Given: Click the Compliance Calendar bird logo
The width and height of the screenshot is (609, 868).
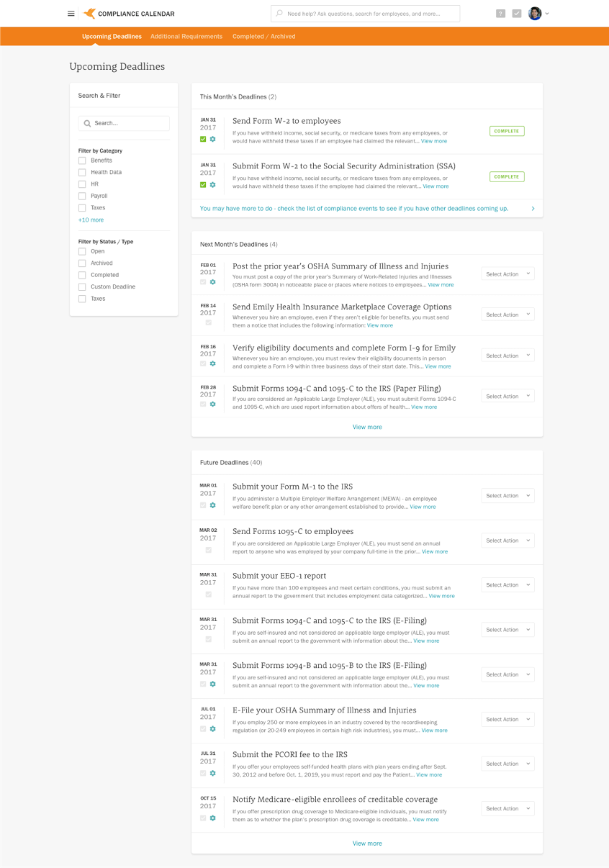Looking at the screenshot, I should coord(89,14).
